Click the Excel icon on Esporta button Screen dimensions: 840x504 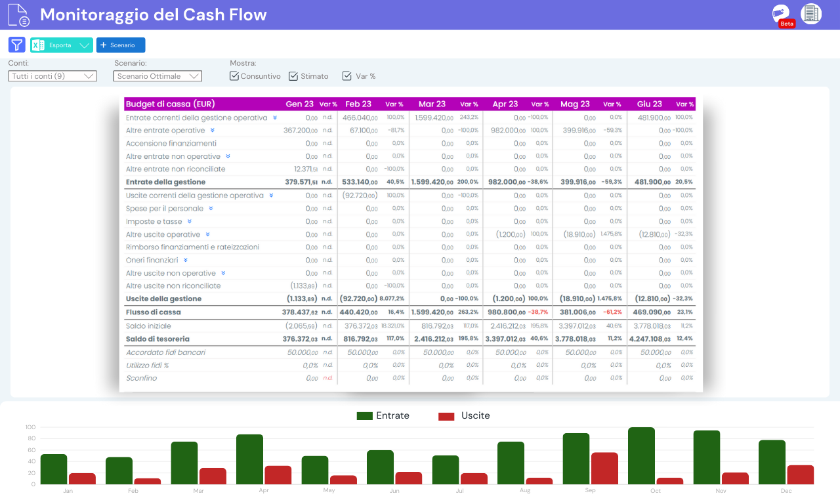pos(38,45)
